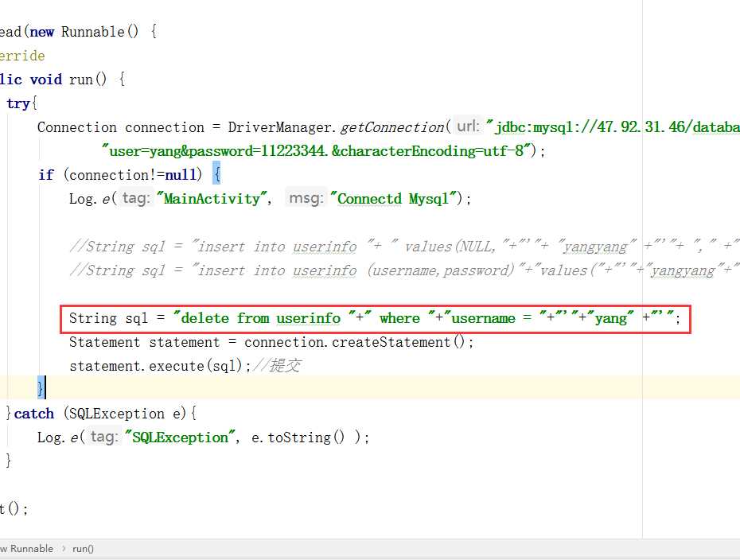
Task: Click the "SQLException" string literal
Action: (x=180, y=437)
